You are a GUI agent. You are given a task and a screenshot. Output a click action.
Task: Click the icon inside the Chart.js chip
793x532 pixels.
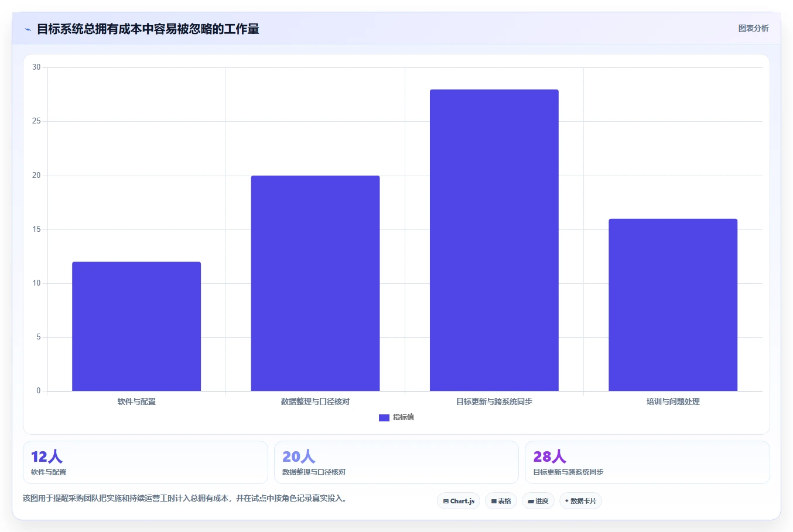tap(446, 501)
